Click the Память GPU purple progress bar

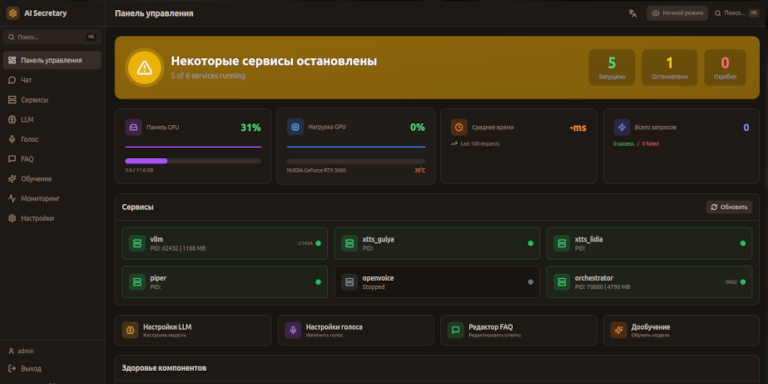tap(193, 161)
